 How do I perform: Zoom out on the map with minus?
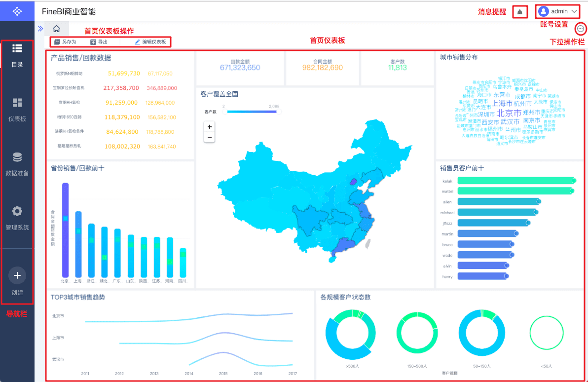210,138
